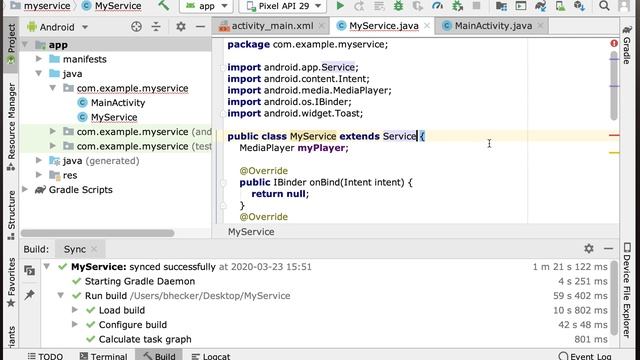Click the Stop square icon

coord(476,6)
